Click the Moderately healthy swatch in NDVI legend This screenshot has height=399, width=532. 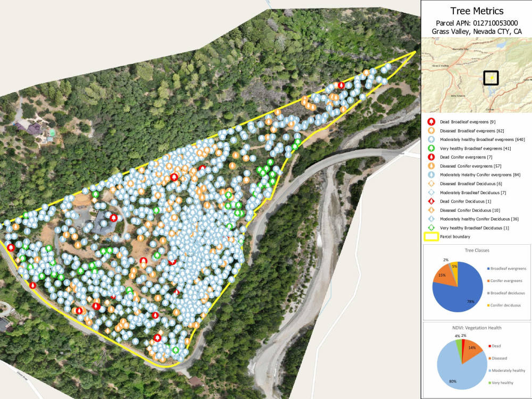tap(489, 370)
